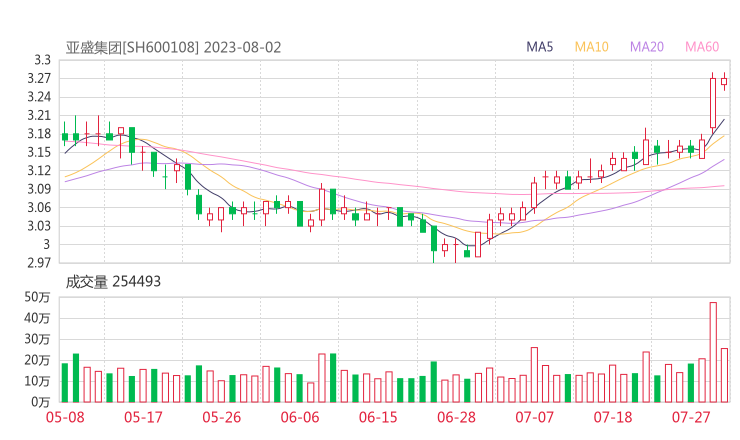Click the 05-08 date axis label
The height and width of the screenshot is (440, 740).
65,417
